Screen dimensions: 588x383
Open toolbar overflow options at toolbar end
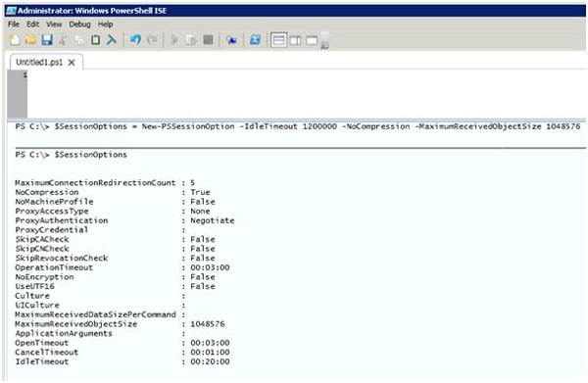324,45
